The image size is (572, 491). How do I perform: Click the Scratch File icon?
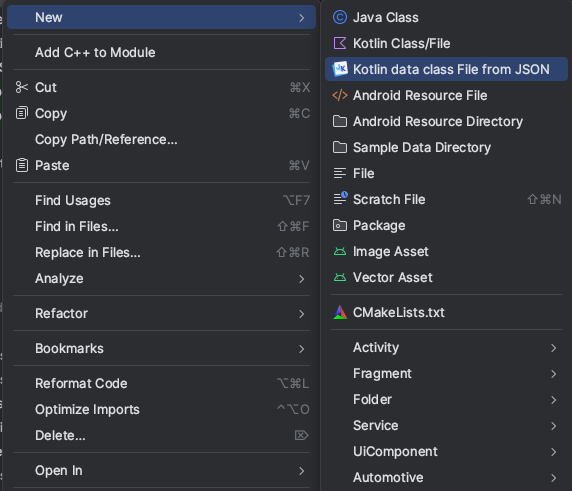click(340, 199)
